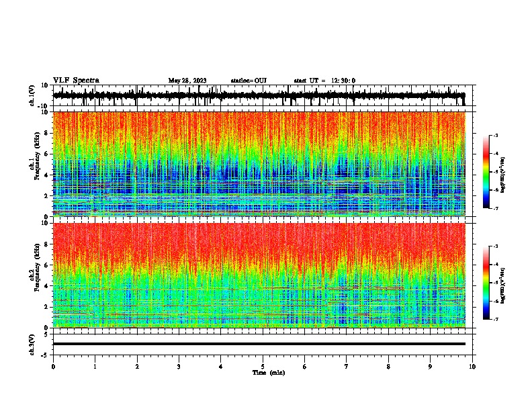Click the "2" kHz tick on ch.1 spectrogram
The width and height of the screenshot is (532, 411).
[46, 195]
